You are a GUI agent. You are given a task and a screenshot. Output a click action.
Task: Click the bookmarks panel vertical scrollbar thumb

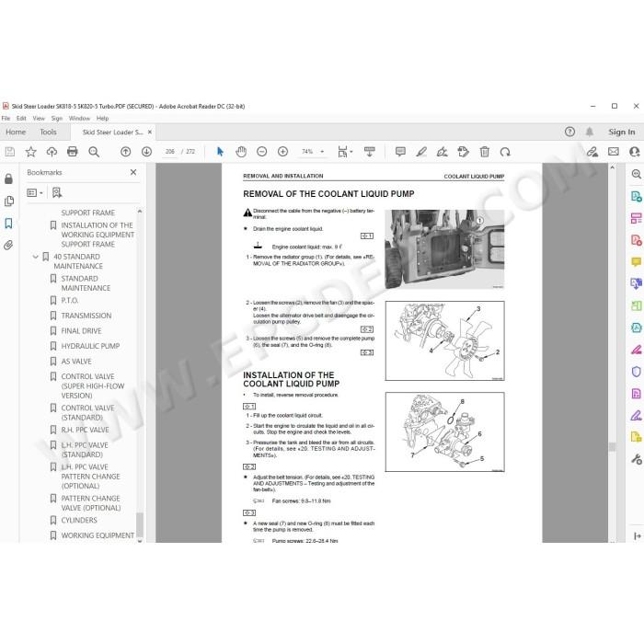click(x=140, y=524)
